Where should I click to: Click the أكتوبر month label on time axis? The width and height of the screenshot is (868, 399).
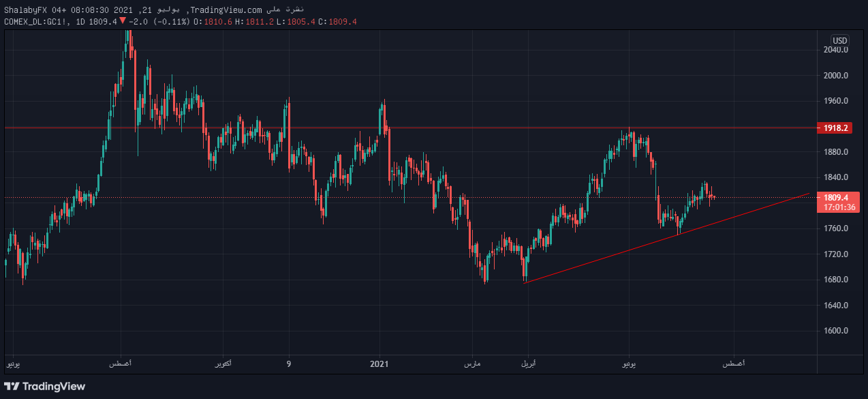coord(222,364)
